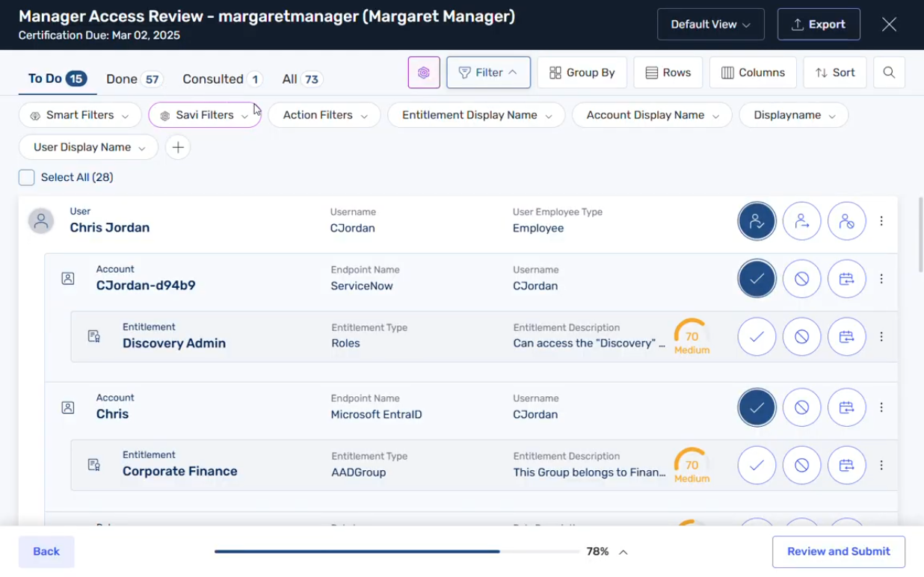This screenshot has height=577, width=924.
Task: Click the Export button
Action: [818, 25]
